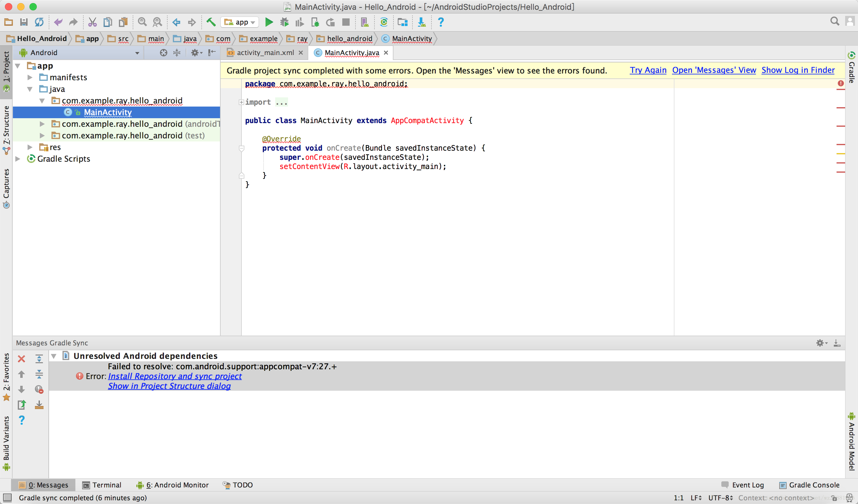Navigate Back with the blue arrow
Image resolution: width=858 pixels, height=504 pixels.
click(x=177, y=22)
